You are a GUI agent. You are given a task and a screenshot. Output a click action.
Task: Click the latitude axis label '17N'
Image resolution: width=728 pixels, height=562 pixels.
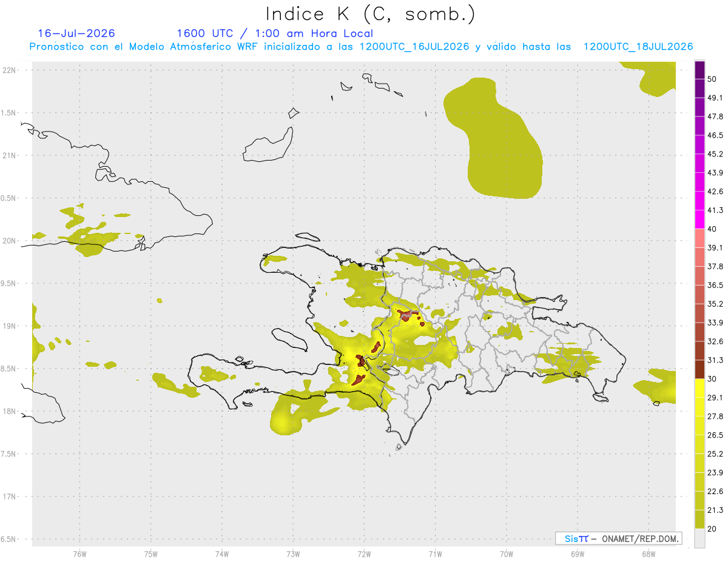(x=10, y=497)
